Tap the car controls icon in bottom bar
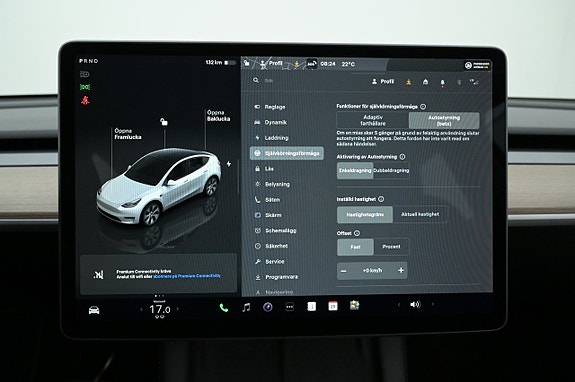The height and width of the screenshot is (382, 575). pyautogui.click(x=94, y=311)
